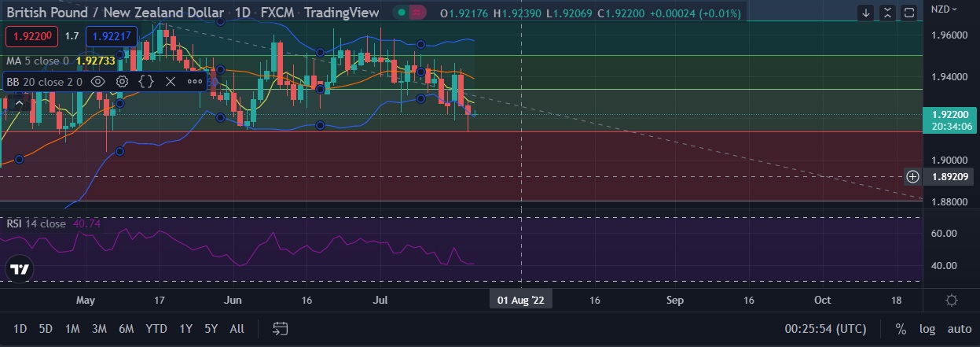Click the down-arrow button at chart top right
The height and width of the screenshot is (347, 980).
tap(866, 13)
